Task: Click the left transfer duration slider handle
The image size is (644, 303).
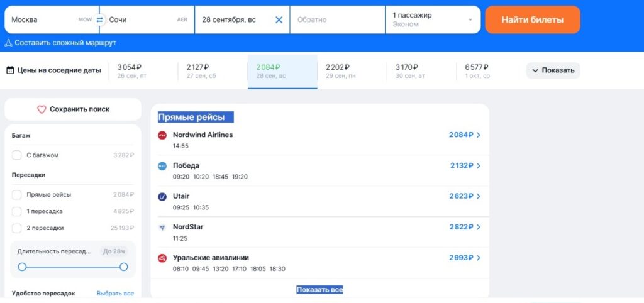Action: point(22,267)
